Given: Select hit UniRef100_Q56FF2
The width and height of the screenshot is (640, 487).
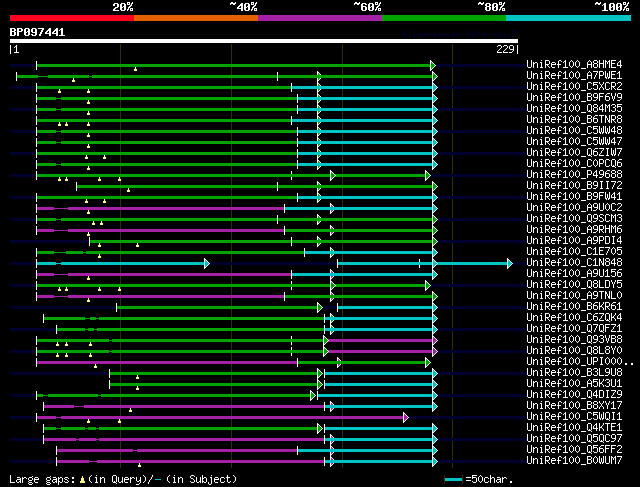Looking at the screenshot, I should pos(574,450).
